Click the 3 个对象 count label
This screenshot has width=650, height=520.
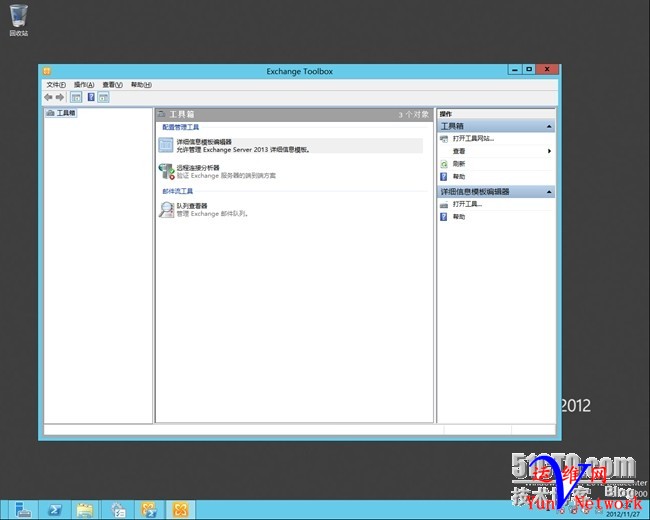[413, 114]
